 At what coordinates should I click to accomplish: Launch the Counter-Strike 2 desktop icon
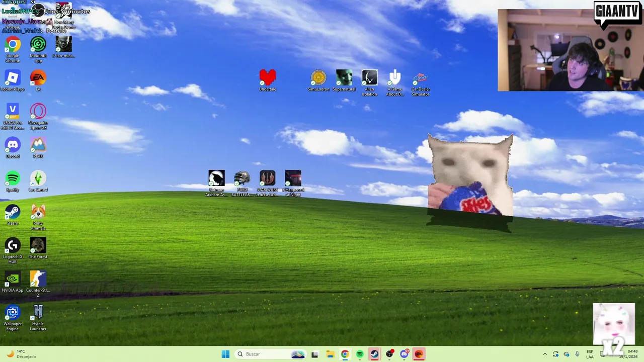click(x=38, y=285)
